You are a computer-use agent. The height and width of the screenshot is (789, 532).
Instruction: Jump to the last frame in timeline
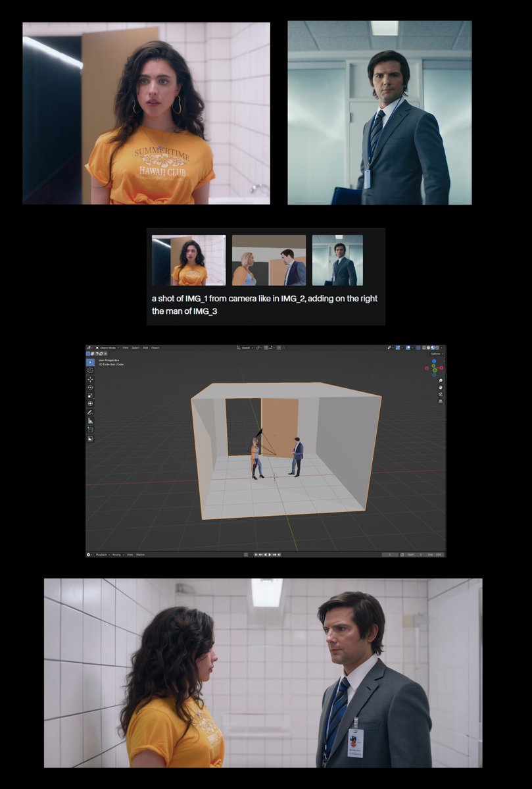pos(279,555)
